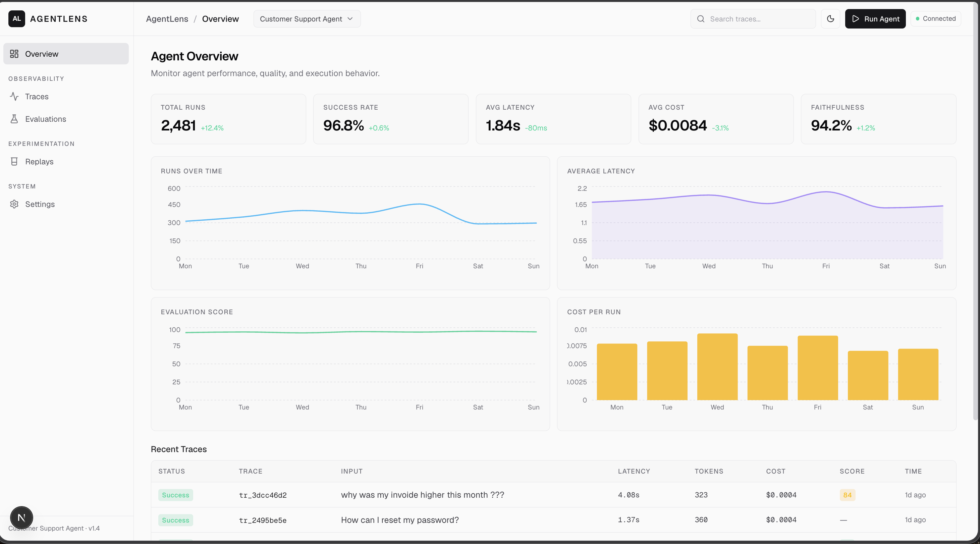The image size is (980, 544).
Task: Click the Replays beaker icon
Action: (x=14, y=161)
